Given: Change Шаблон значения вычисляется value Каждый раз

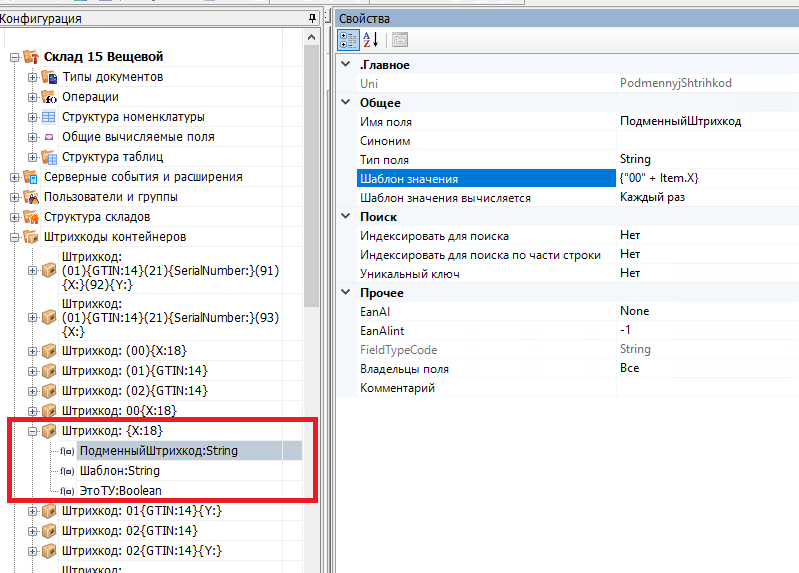Looking at the screenshot, I should coord(707,197).
